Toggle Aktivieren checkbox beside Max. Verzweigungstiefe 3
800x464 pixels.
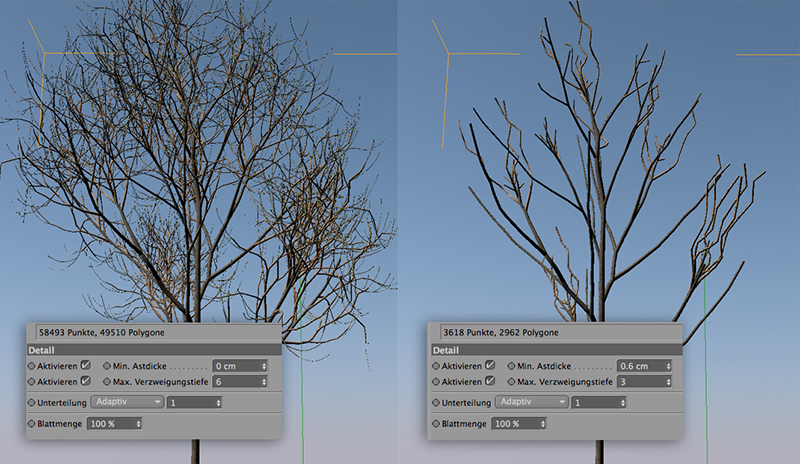(x=490, y=381)
